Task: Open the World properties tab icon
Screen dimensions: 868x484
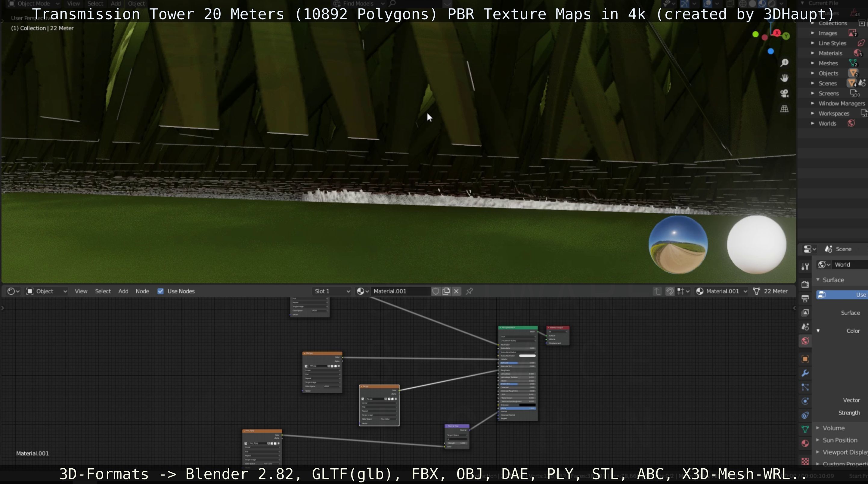Action: 805,341
